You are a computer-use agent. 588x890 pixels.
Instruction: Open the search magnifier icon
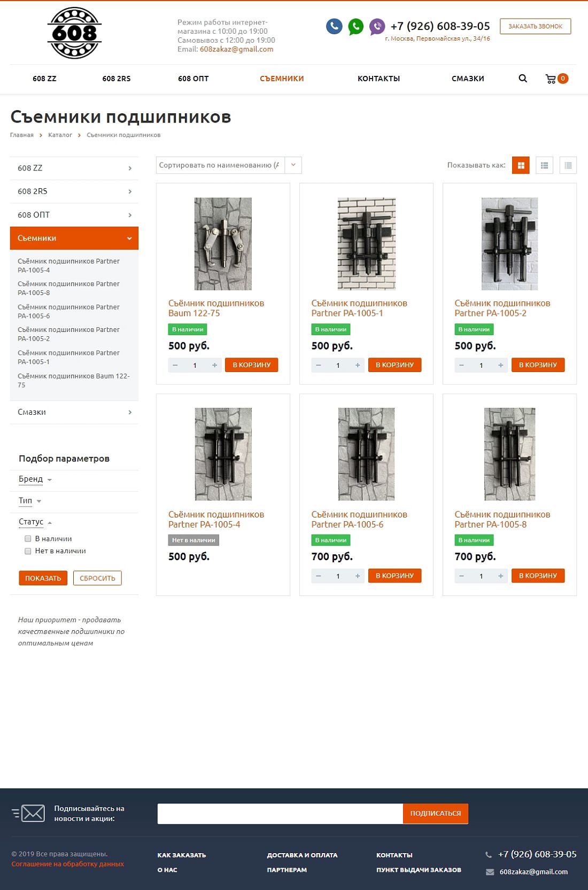(523, 79)
